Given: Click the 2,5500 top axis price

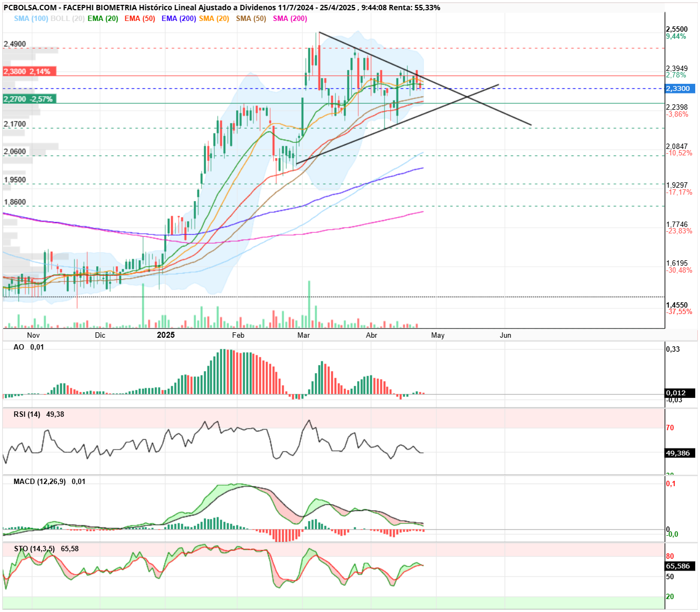Looking at the screenshot, I should pos(677,30).
